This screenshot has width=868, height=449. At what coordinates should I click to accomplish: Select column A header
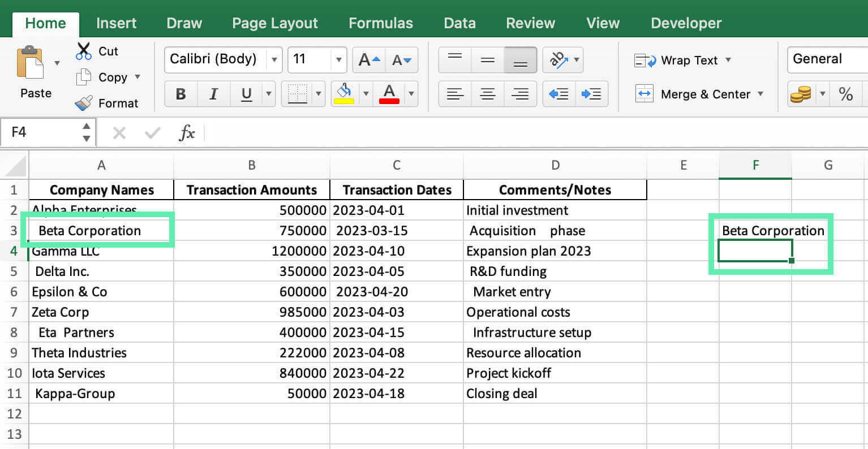(101, 165)
